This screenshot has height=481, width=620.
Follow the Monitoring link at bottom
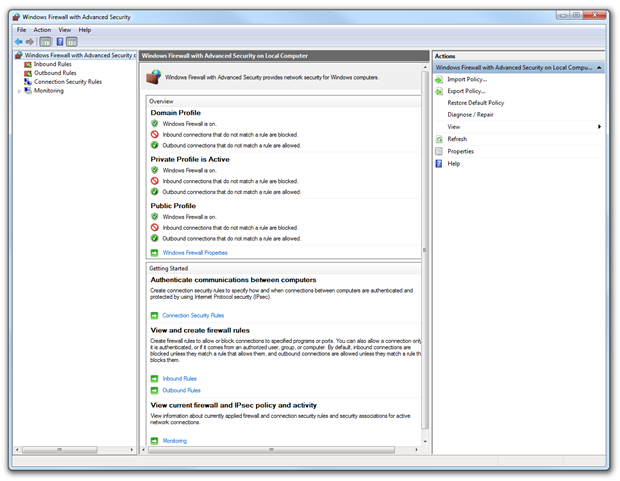tap(175, 441)
